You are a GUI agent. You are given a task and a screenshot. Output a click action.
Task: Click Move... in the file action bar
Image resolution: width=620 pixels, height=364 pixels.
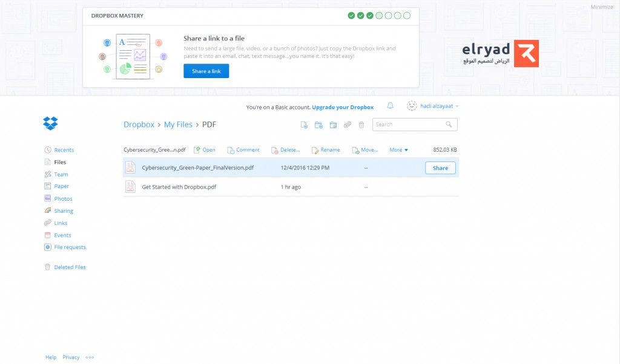pyautogui.click(x=365, y=150)
